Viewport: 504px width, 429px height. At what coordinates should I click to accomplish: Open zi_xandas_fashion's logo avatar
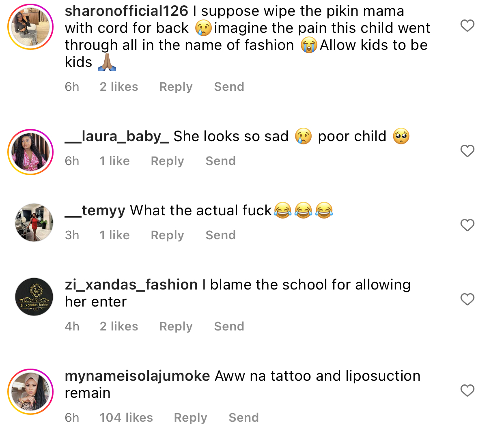tap(34, 297)
